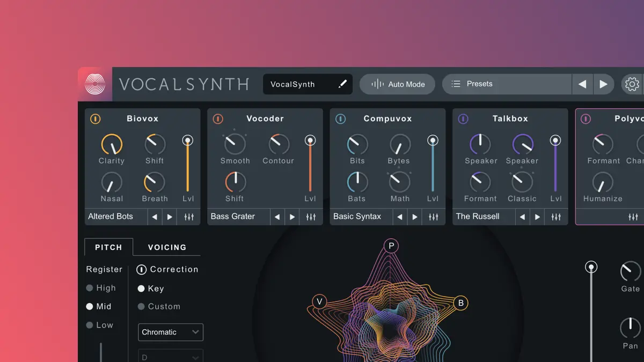Load previous preset with left arrow
This screenshot has width=644, height=362.
(582, 84)
